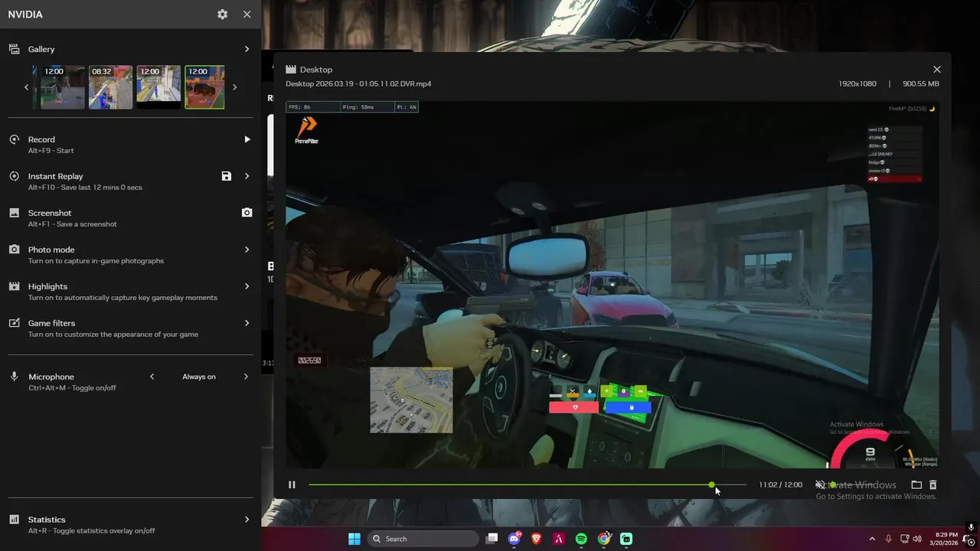Click the Screenshot picture icon beside its label
This screenshot has width=980, height=551.
(14, 213)
